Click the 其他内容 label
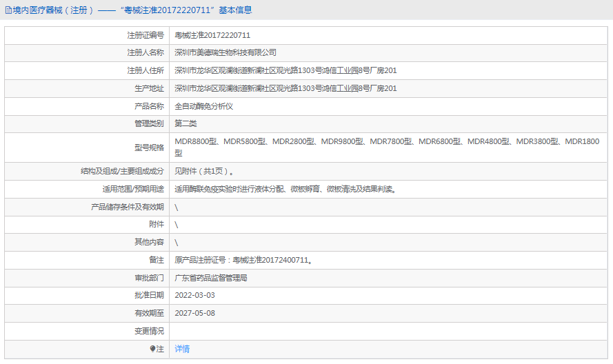Image resolution: width=613 pixels, height=364 pixels. tap(150, 242)
